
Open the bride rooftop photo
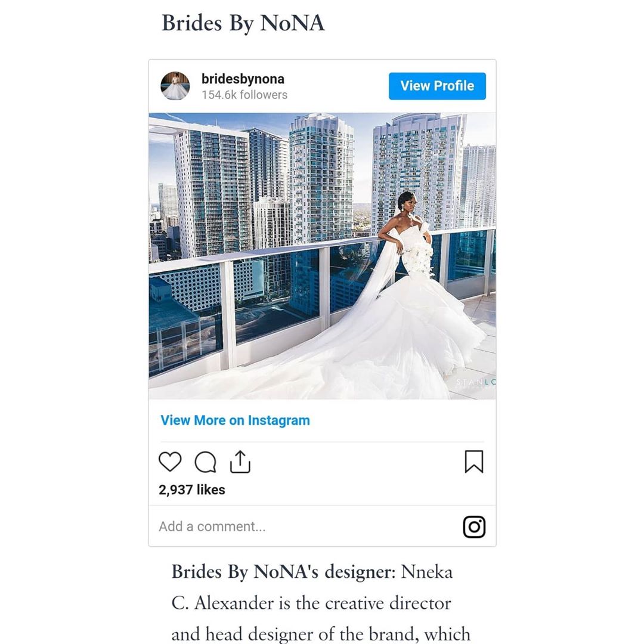coord(322,256)
